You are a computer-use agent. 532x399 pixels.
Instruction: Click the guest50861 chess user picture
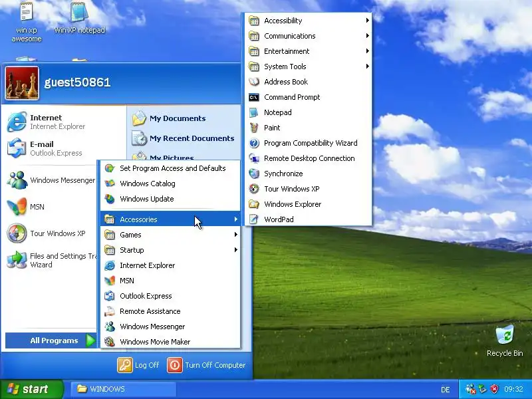(22, 83)
